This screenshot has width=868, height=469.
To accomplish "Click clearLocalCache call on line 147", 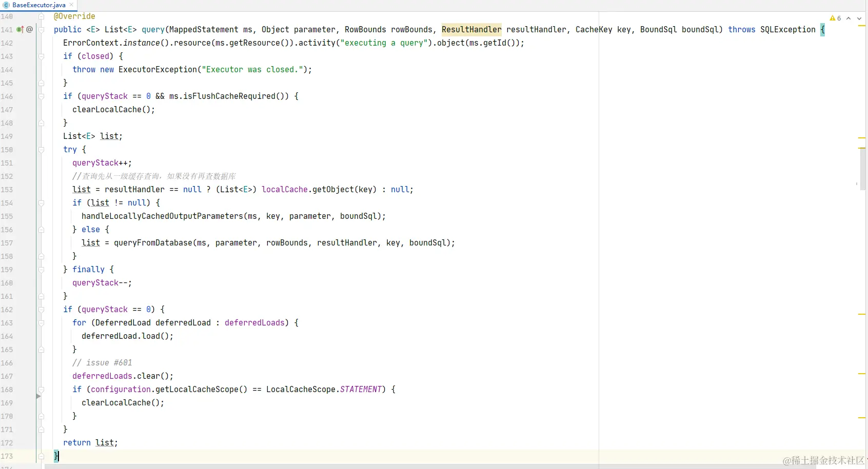I will 107,110.
